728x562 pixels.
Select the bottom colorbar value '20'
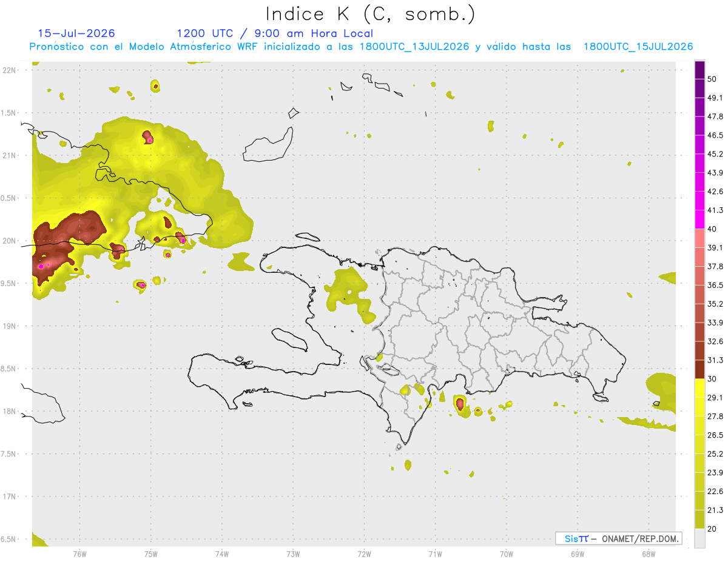(x=712, y=529)
